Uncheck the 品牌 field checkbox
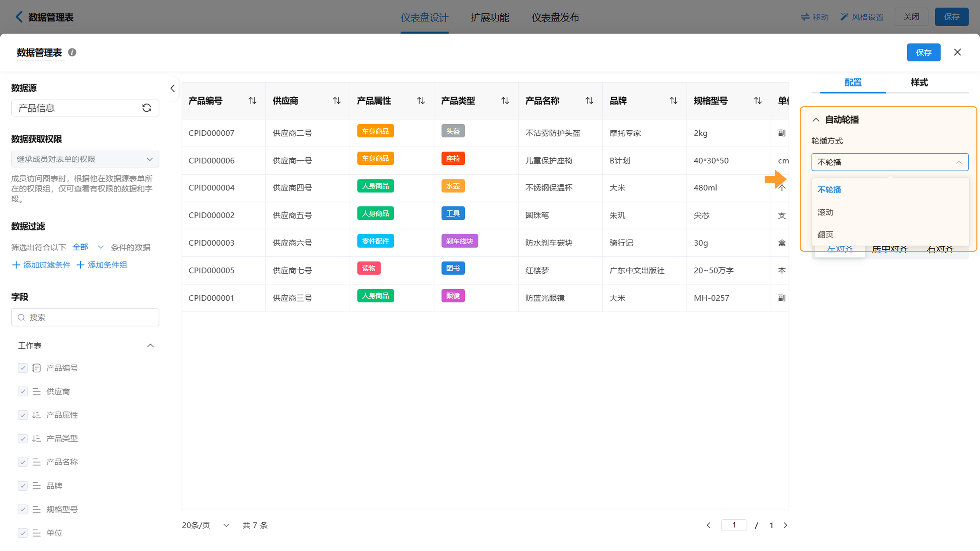Viewport: 980px width, 551px height. (x=23, y=486)
